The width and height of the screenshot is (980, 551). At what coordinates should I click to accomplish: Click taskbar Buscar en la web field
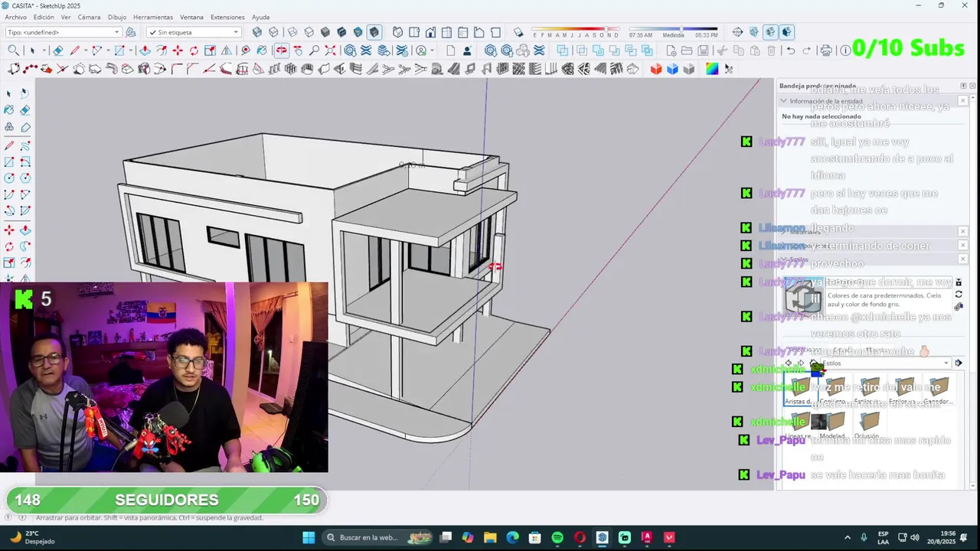click(x=377, y=537)
